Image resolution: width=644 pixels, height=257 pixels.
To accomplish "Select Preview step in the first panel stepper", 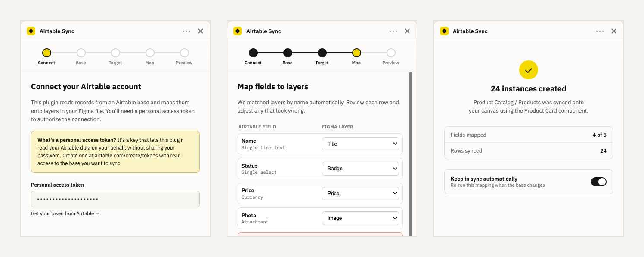I will tap(184, 56).
